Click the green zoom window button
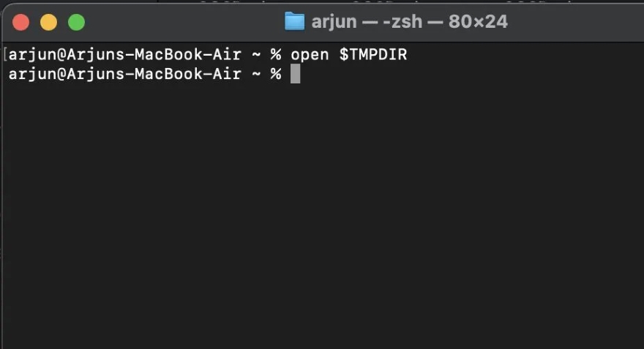Image resolution: width=644 pixels, height=349 pixels. pos(76,22)
